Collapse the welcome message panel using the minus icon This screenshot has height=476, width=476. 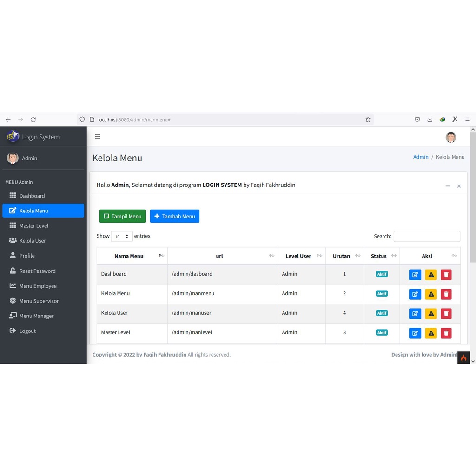(x=447, y=185)
